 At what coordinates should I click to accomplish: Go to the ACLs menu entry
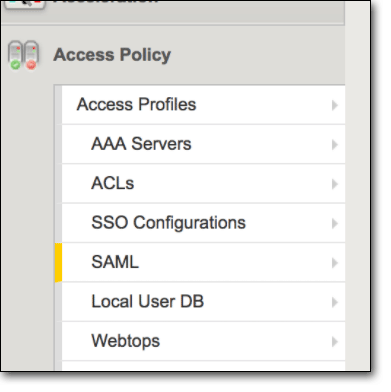click(113, 183)
